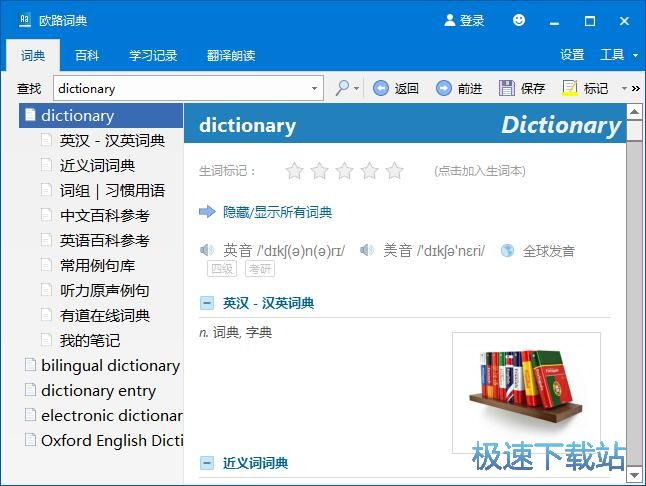
Task: Click the scrollbar down arrow
Action: tap(634, 475)
